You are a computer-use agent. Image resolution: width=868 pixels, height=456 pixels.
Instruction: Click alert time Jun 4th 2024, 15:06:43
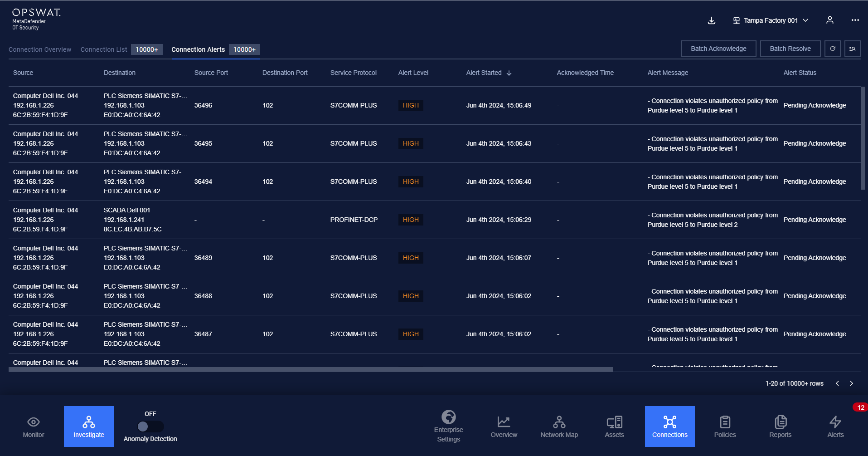point(499,143)
